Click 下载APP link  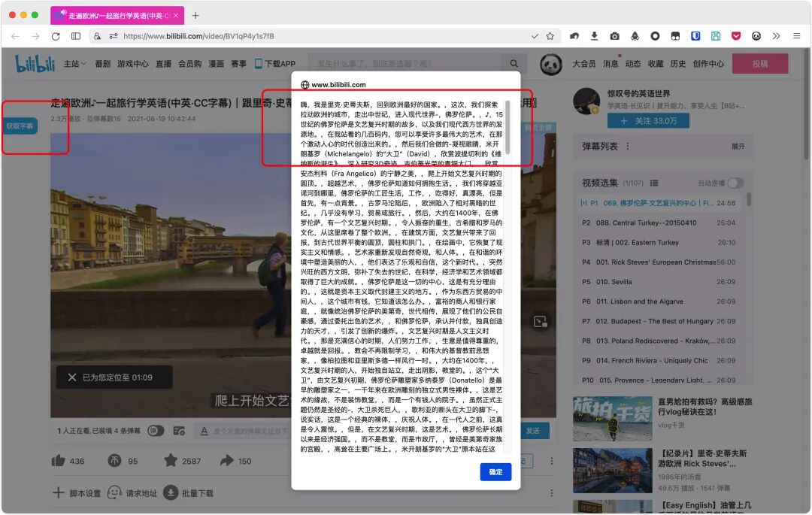275,64
